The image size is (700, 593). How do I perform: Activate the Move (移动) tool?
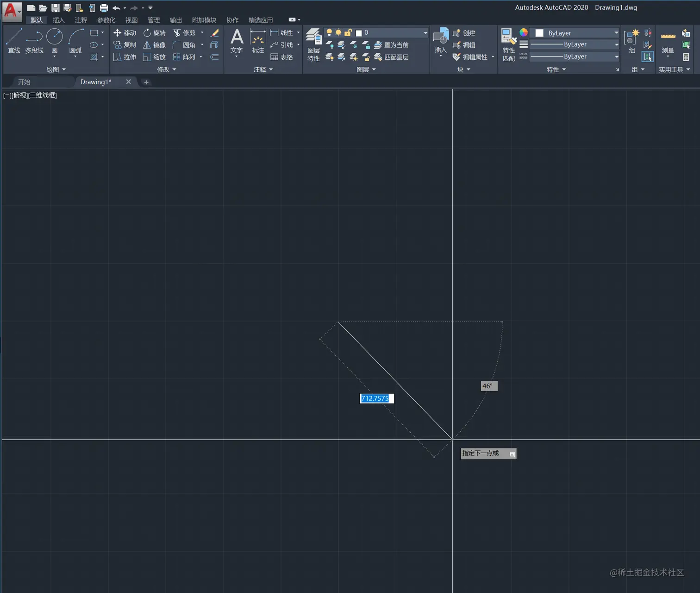[125, 33]
